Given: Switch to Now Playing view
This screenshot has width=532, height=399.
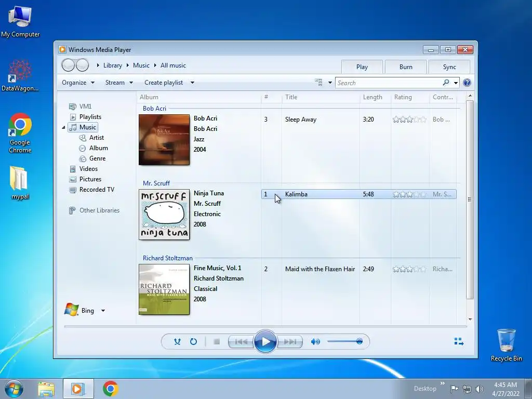Looking at the screenshot, I should click(459, 342).
